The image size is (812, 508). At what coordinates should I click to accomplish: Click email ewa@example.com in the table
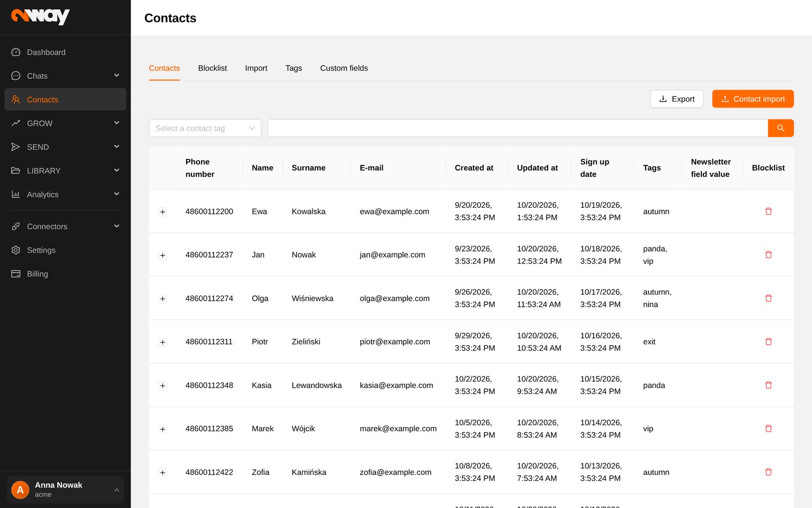(x=394, y=211)
